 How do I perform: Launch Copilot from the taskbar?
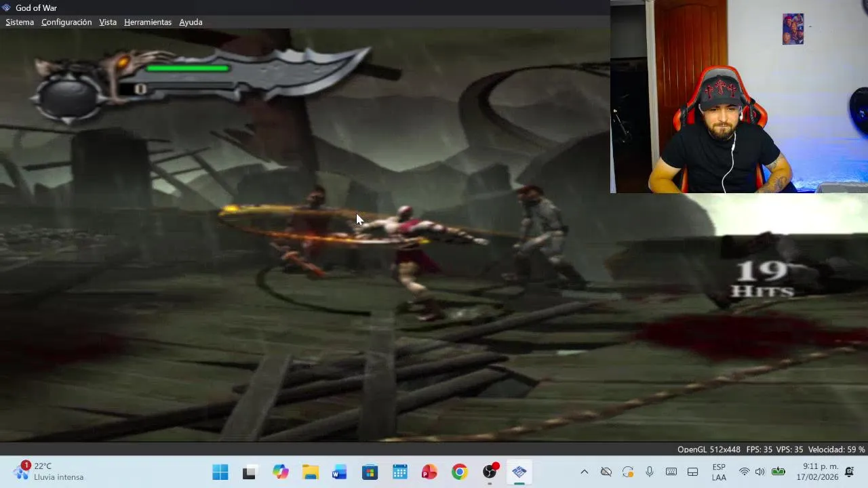[x=280, y=472]
